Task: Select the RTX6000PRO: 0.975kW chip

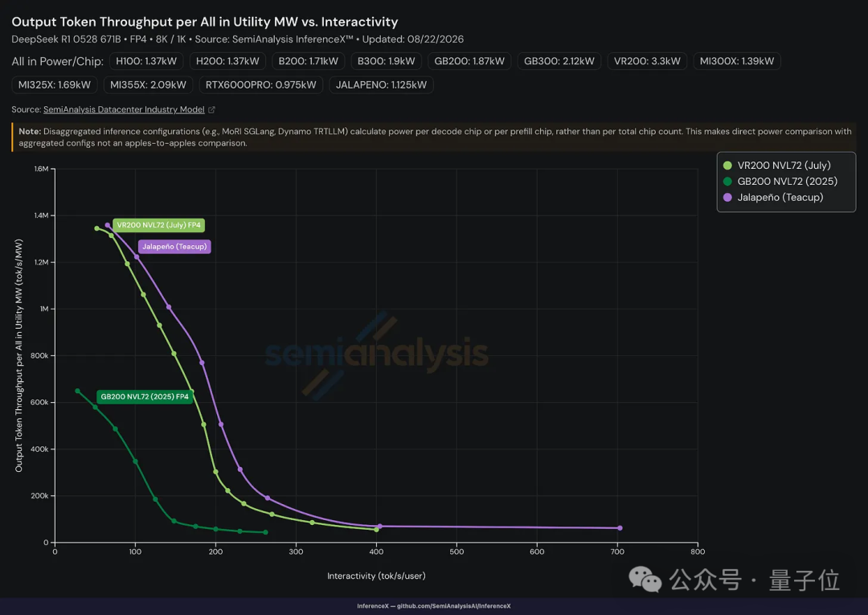Action: pyautogui.click(x=260, y=84)
